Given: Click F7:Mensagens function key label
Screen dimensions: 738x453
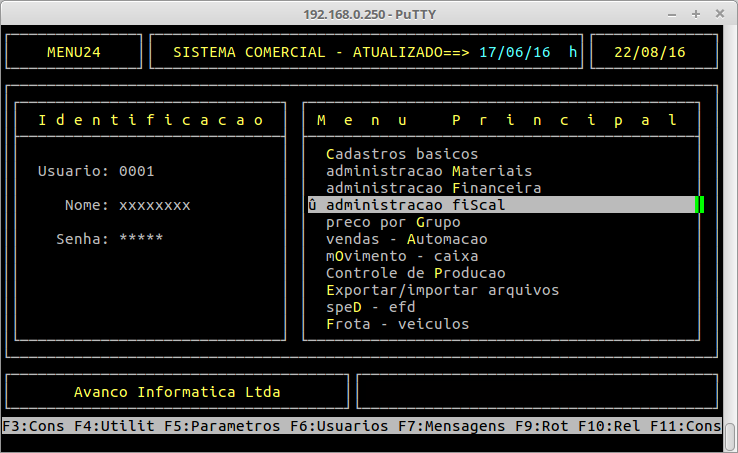Looking at the screenshot, I should (x=451, y=426).
